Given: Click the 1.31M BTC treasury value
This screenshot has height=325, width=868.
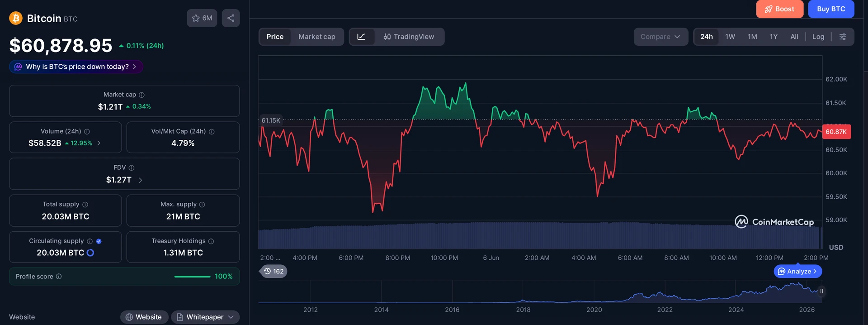Looking at the screenshot, I should (x=183, y=253).
